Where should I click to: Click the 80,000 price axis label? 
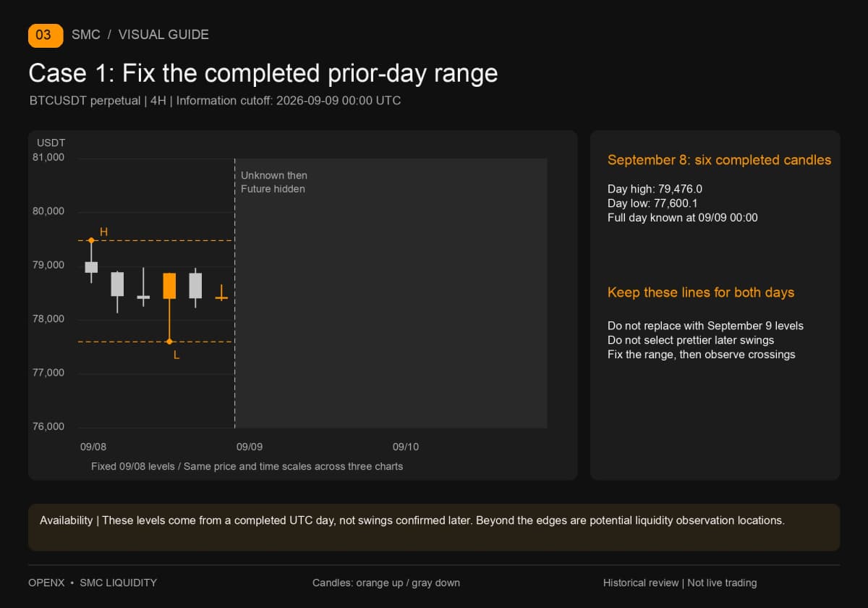click(49, 211)
